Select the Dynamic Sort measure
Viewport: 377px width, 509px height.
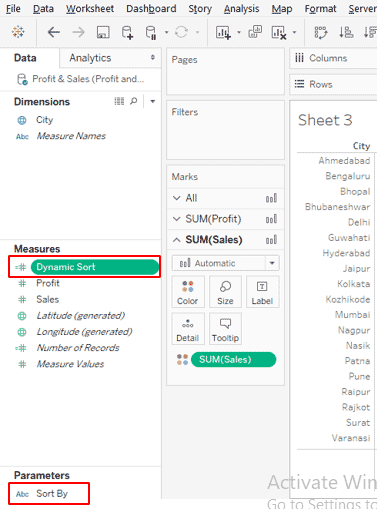95,267
